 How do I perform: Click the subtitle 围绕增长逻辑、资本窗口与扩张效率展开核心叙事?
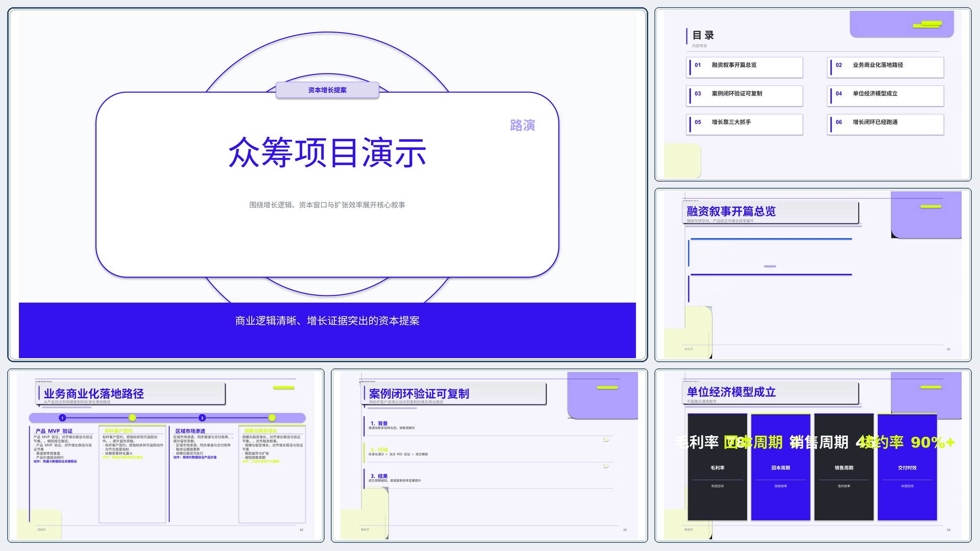[327, 205]
